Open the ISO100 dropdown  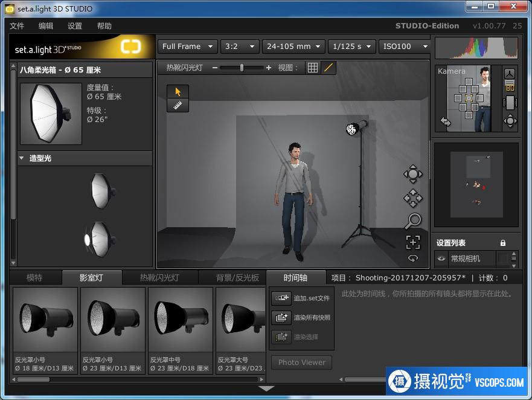(x=405, y=47)
